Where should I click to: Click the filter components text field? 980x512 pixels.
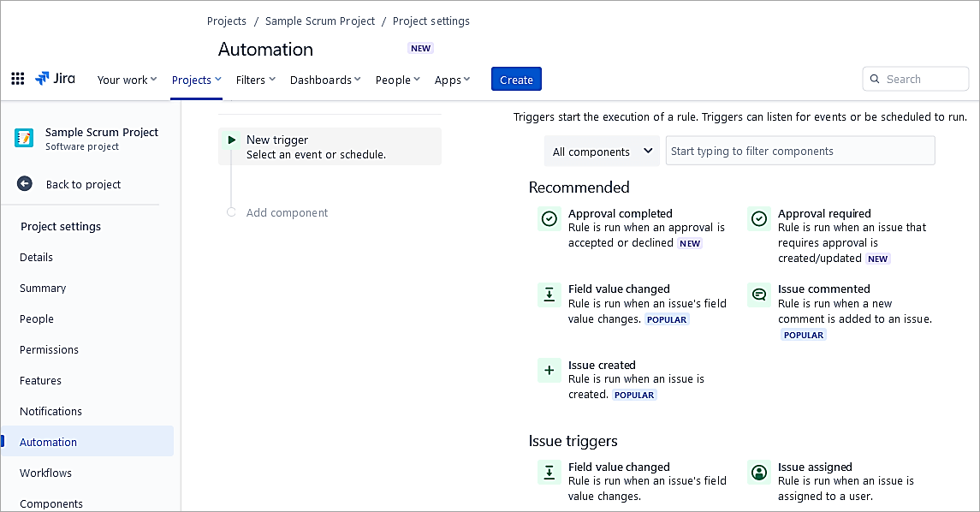799,152
